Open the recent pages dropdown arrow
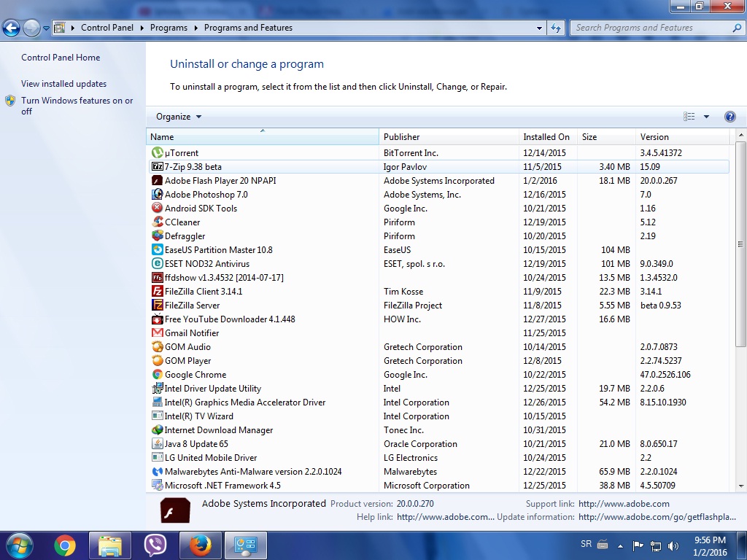This screenshot has height=560, width=747. pos(46,28)
